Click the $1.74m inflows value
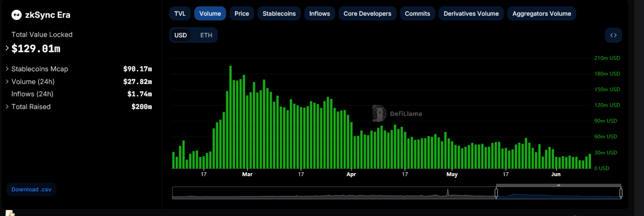Image resolution: width=644 pixels, height=216 pixels. [140, 94]
